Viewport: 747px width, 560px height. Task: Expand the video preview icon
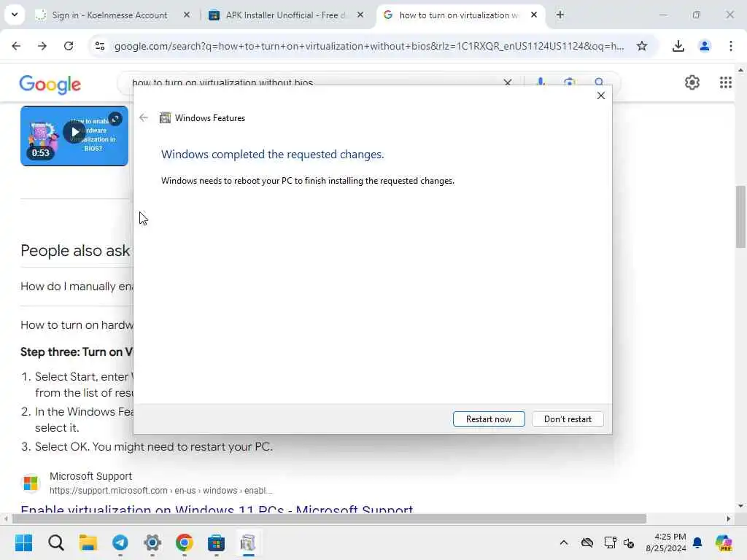coord(115,119)
